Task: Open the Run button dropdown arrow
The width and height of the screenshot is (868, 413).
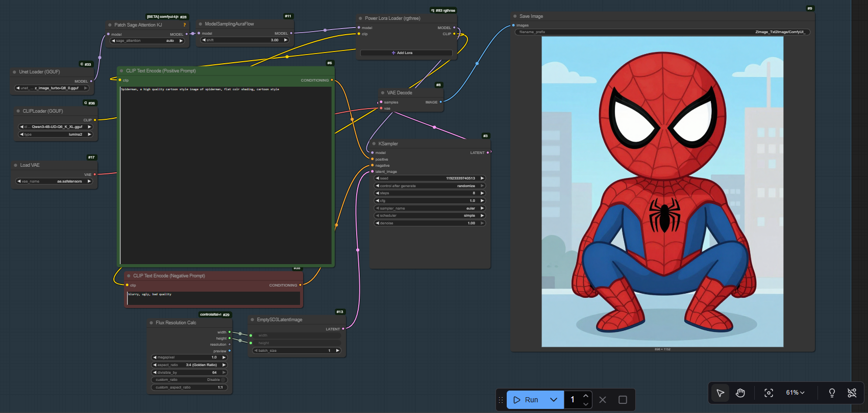Action: pos(554,400)
